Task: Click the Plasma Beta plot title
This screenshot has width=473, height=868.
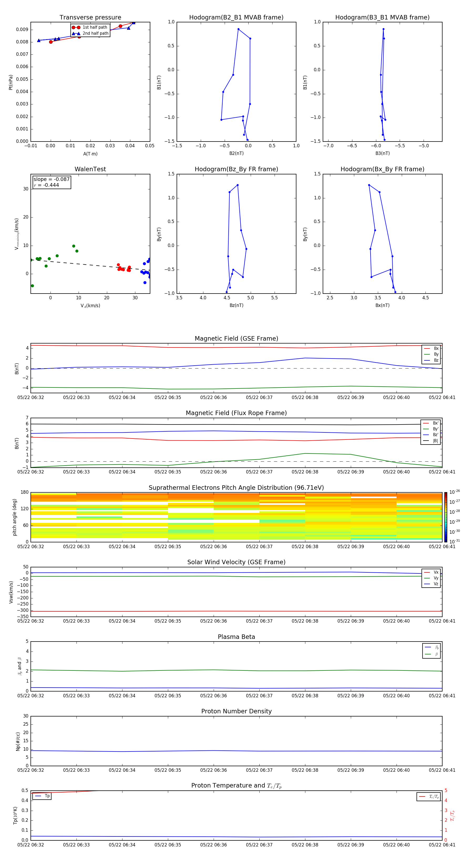Action: pos(236,637)
